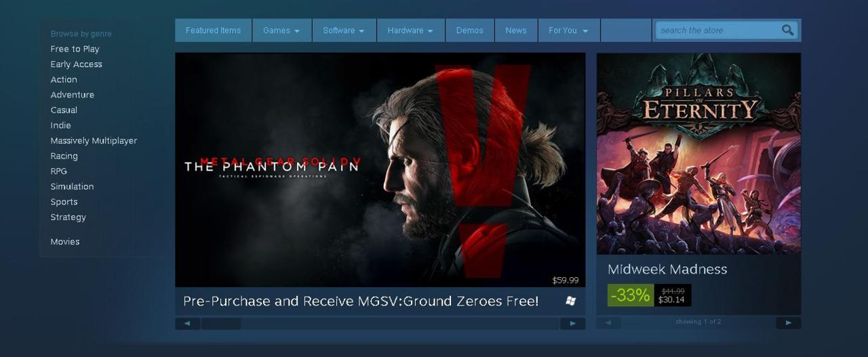Browse Sports genre
868x357 pixels.
click(64, 202)
